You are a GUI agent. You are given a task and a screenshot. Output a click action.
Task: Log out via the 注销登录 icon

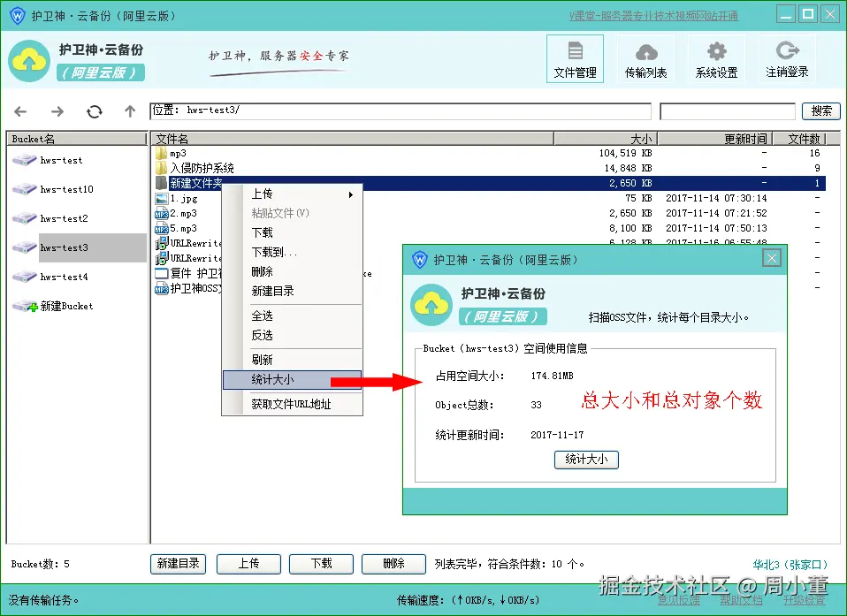[787, 57]
